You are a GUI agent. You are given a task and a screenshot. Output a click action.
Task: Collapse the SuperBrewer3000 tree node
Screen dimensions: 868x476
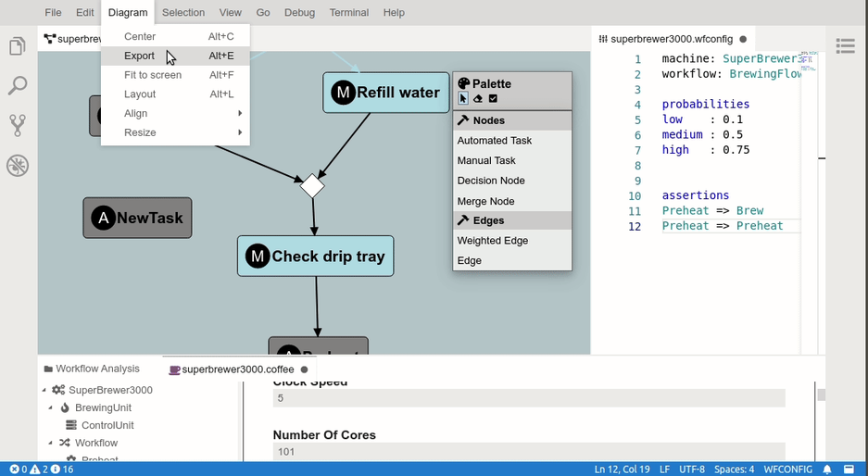[x=44, y=390]
